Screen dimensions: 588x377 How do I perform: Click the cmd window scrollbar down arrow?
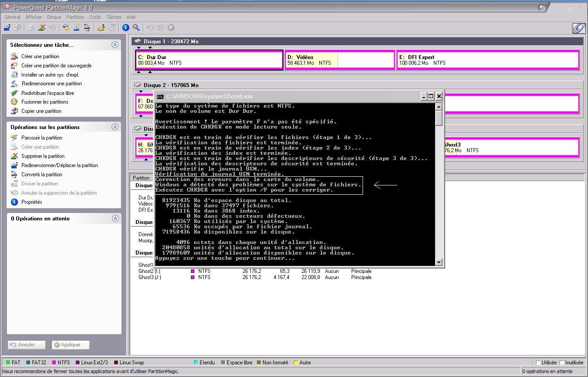[x=439, y=262]
